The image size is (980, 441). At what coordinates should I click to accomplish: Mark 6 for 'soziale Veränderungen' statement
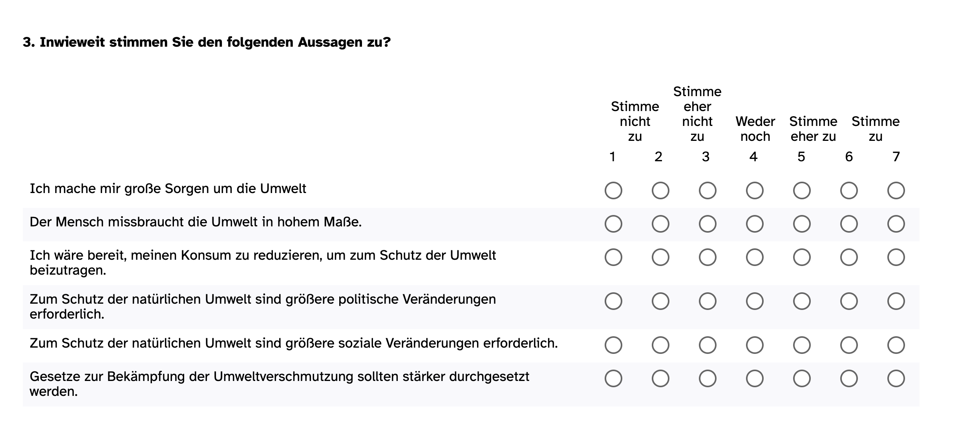[849, 345]
